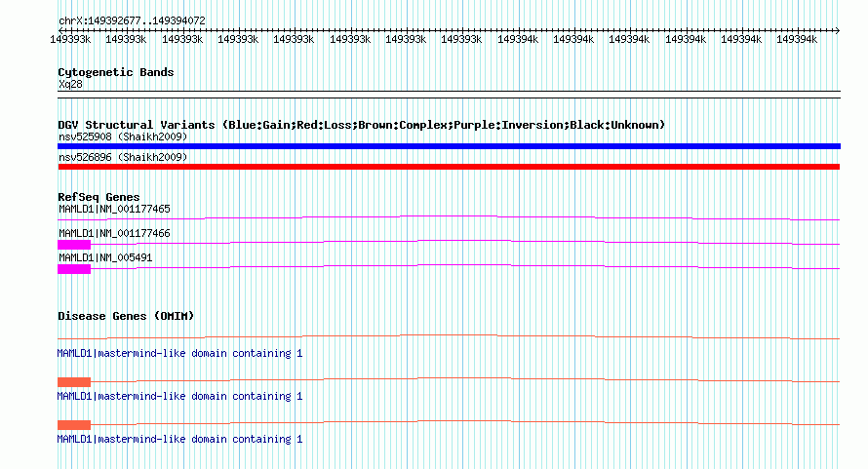The height and width of the screenshot is (469, 868).
Task: Click the RefSeq Genes track title
Action: (99, 197)
